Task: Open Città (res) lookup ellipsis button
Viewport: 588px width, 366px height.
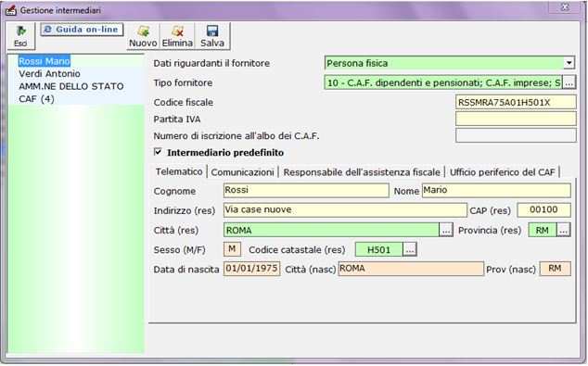Action: tap(446, 230)
